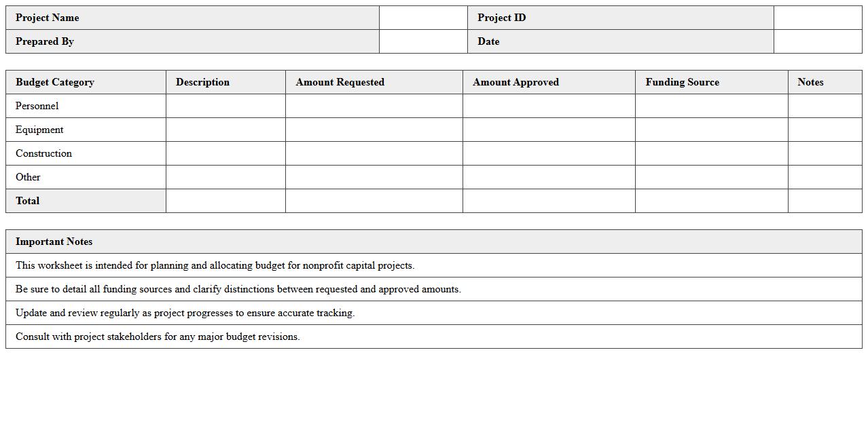Click the Total row label
The width and height of the screenshot is (868, 441).
[28, 201]
